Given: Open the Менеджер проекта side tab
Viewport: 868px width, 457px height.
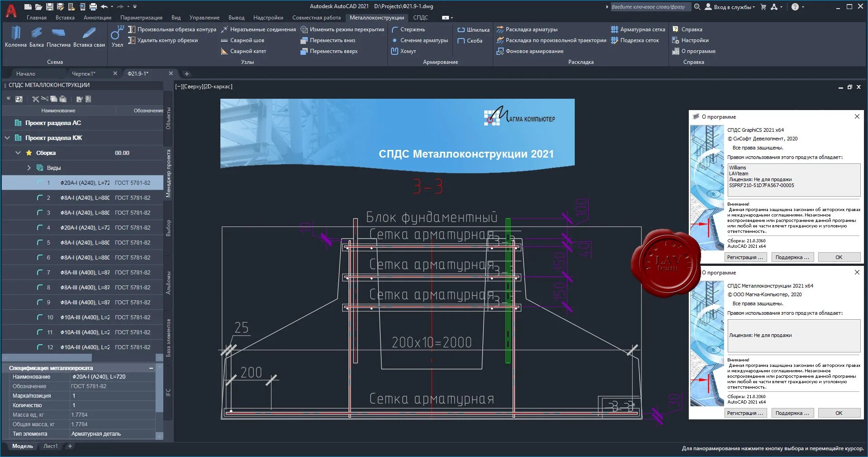Looking at the screenshot, I should (168, 173).
